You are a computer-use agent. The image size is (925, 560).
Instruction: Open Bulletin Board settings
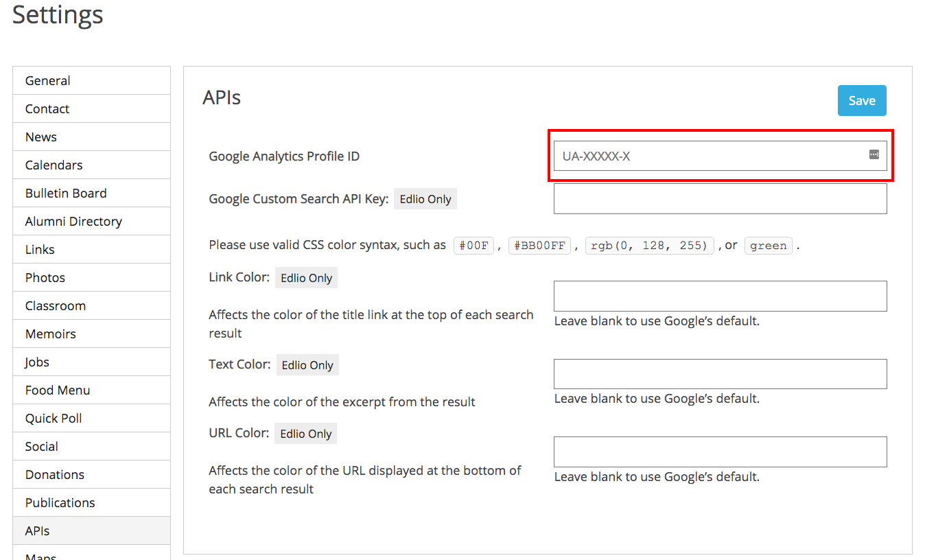point(91,194)
